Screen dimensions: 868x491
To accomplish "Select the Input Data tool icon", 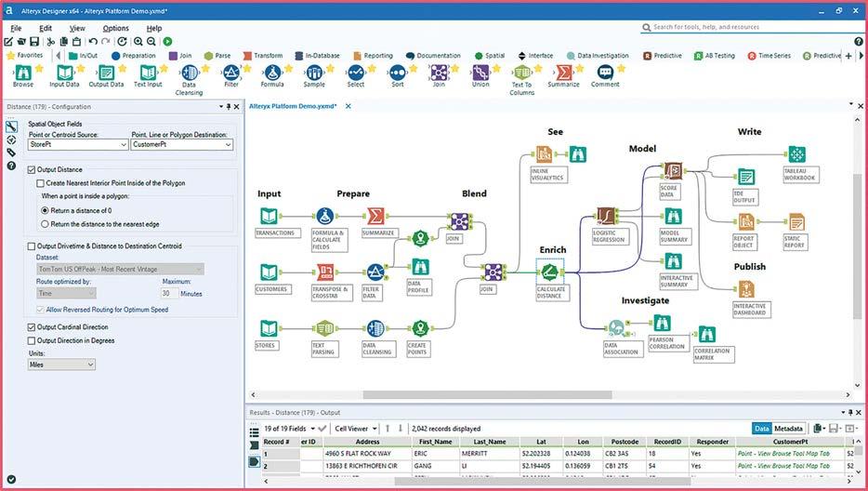I will point(65,72).
